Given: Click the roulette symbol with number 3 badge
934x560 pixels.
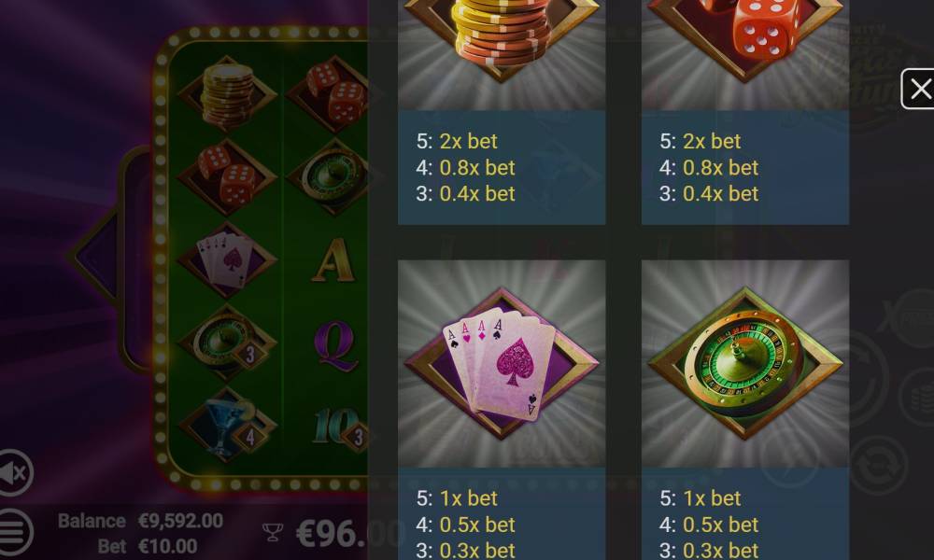Looking at the screenshot, I should pyautogui.click(x=227, y=343).
